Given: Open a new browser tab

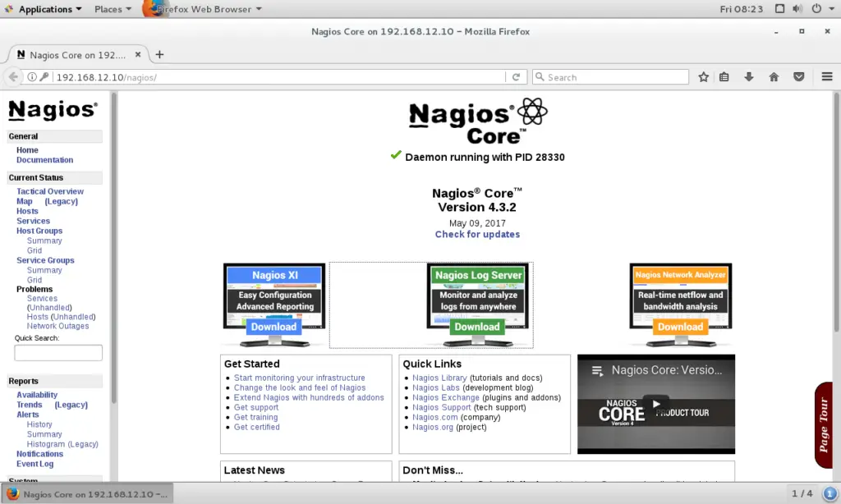Looking at the screenshot, I should point(159,55).
